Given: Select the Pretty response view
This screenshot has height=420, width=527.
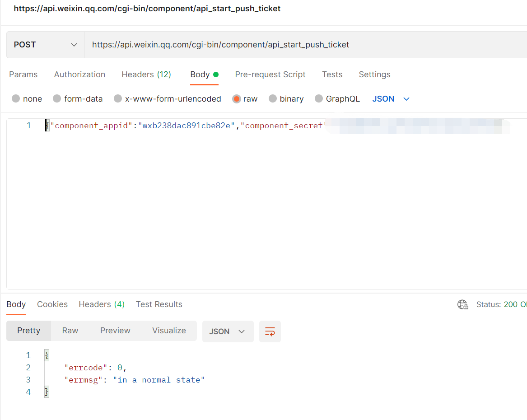Looking at the screenshot, I should pos(29,331).
